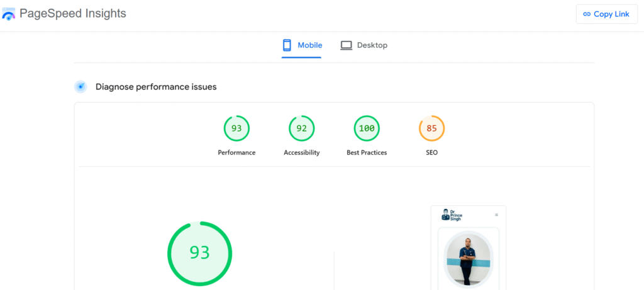Select the Diagnose performance issues heading
This screenshot has width=644, height=290.
click(156, 87)
